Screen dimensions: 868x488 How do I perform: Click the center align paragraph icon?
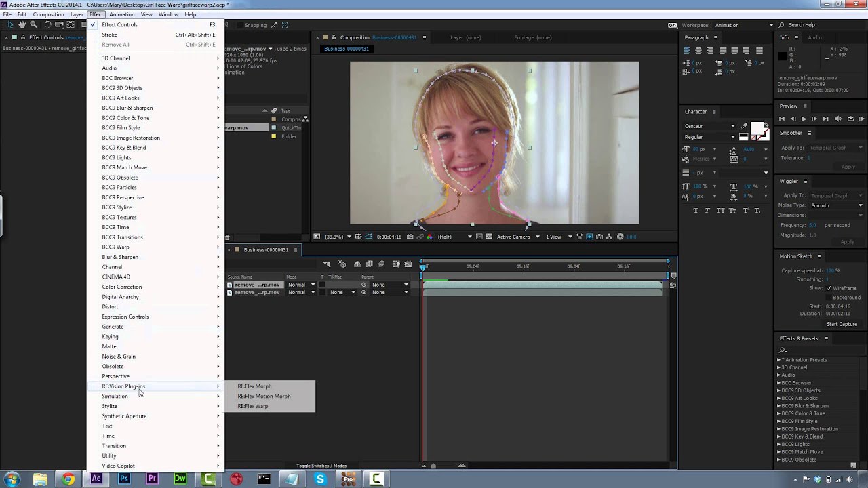click(x=698, y=50)
